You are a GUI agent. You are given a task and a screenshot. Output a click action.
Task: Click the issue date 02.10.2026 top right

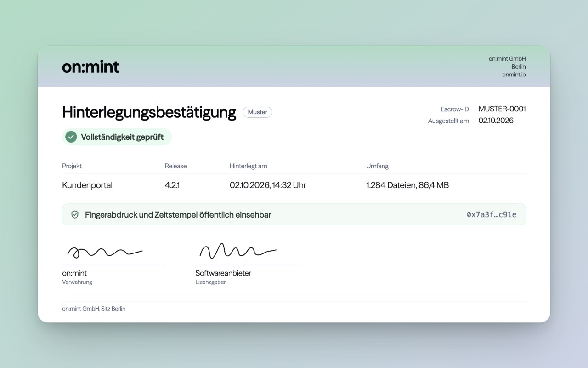496,121
